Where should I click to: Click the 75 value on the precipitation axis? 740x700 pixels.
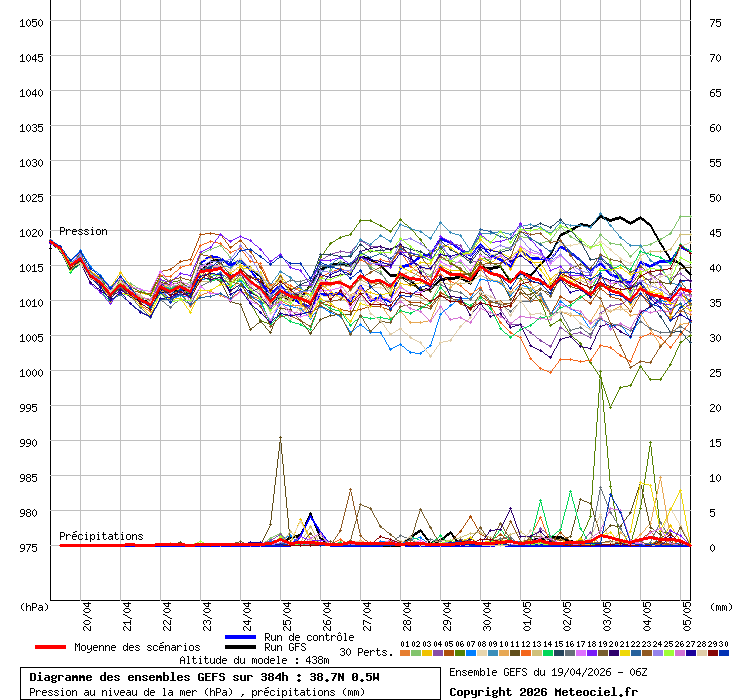715,22
